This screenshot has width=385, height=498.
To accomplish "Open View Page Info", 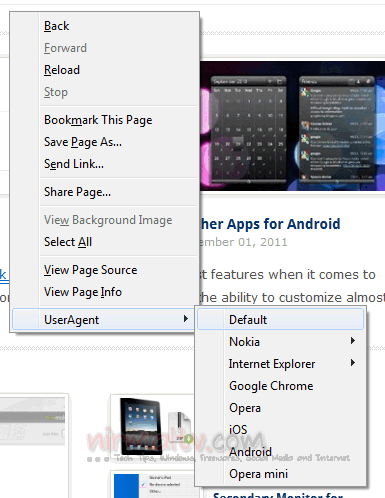I will click(105, 292).
